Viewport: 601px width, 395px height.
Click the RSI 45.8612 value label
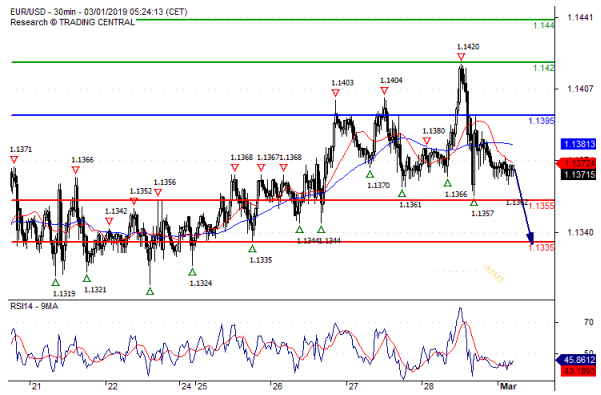click(576, 360)
